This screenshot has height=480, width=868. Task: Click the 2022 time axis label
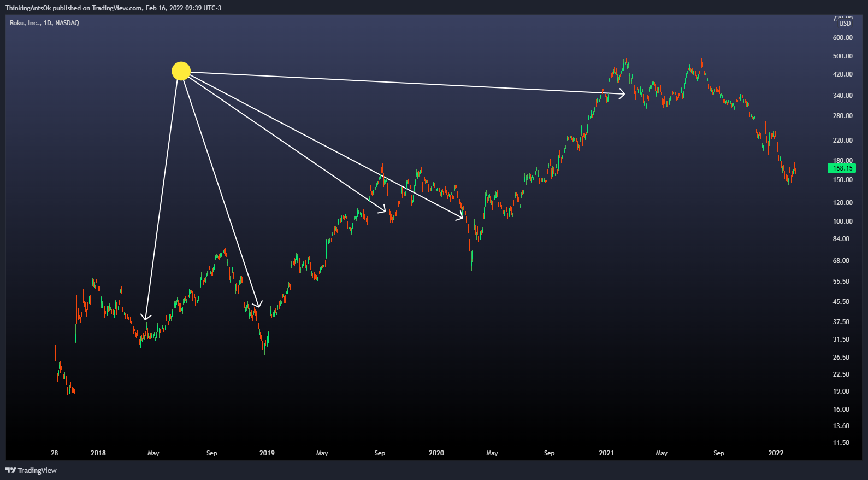776,453
